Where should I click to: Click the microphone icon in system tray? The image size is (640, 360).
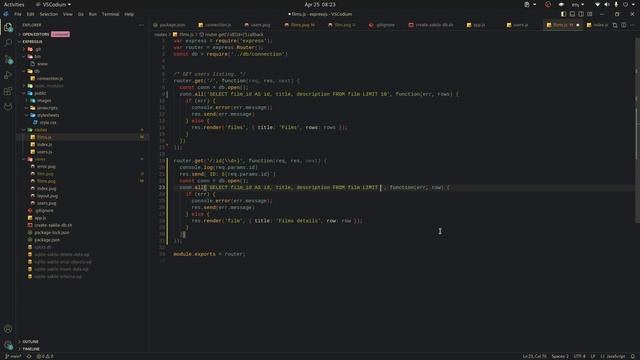click(616, 4)
